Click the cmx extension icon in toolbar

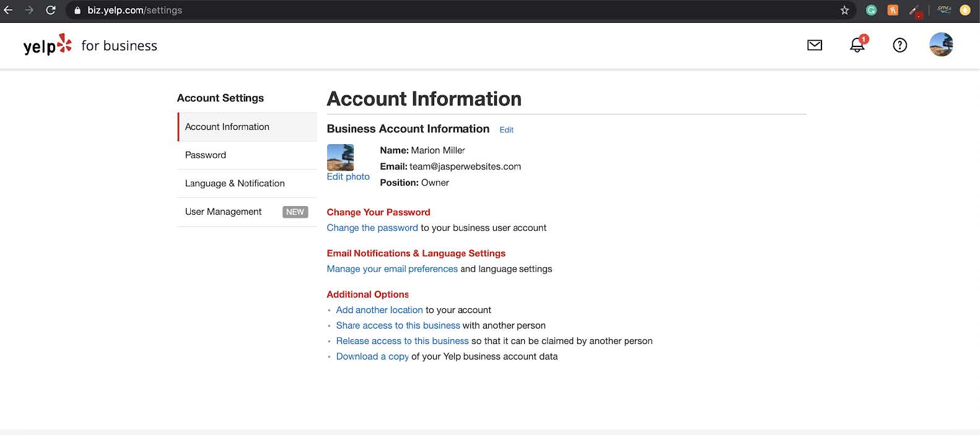944,10
